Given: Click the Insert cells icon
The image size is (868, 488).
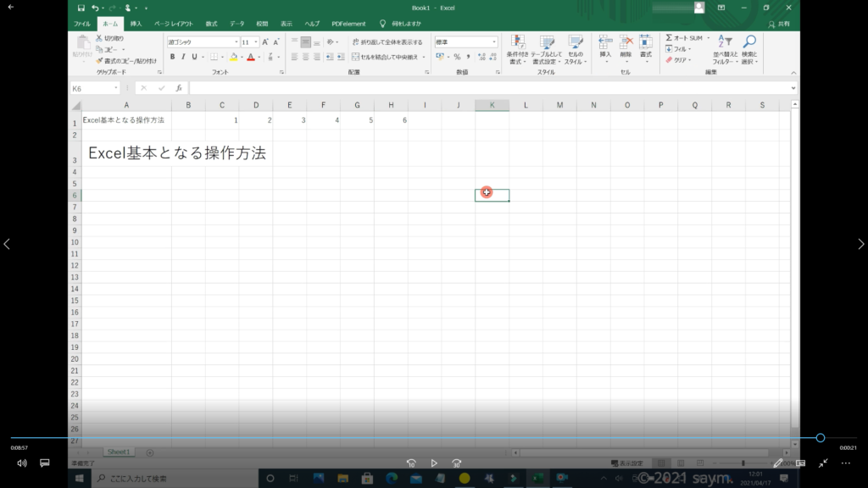Looking at the screenshot, I should [605, 47].
